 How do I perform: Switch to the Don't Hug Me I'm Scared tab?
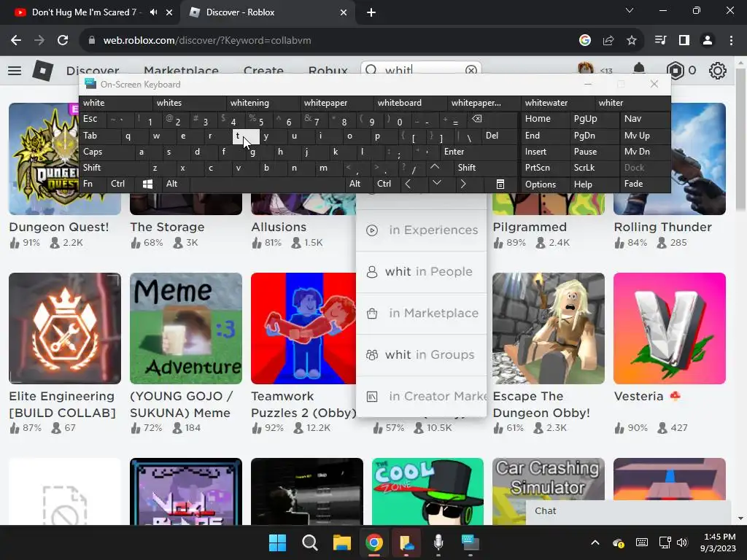click(85, 12)
